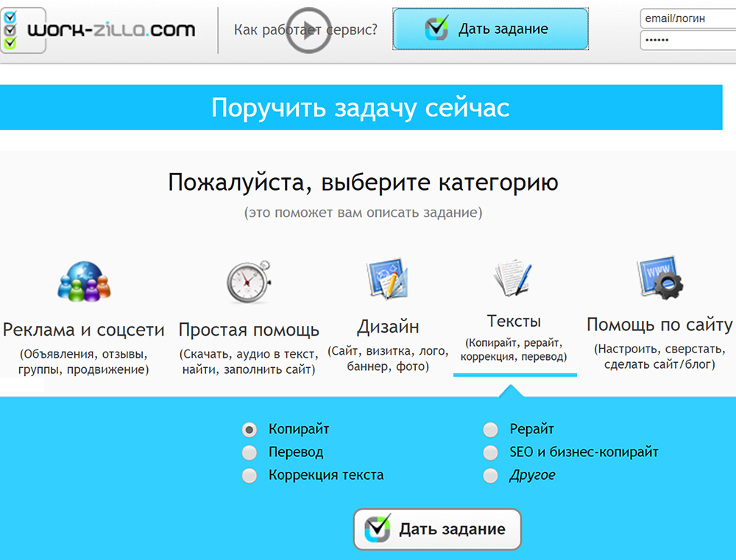Click the papers and pen Тексты icon
Screen dimensions: 736x560
[514, 280]
